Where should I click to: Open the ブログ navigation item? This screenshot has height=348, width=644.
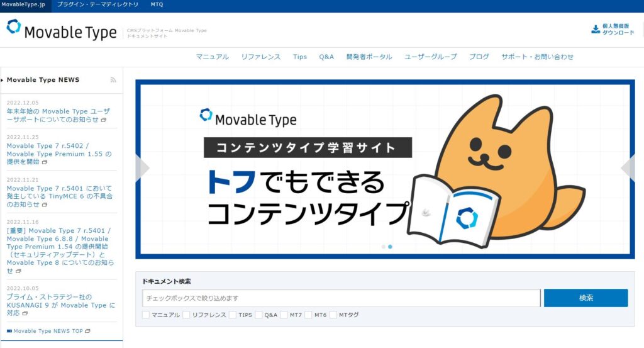[x=479, y=57]
